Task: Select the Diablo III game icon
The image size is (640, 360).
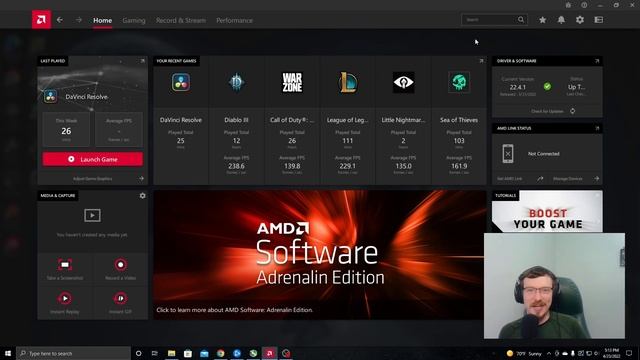Action: [236, 82]
